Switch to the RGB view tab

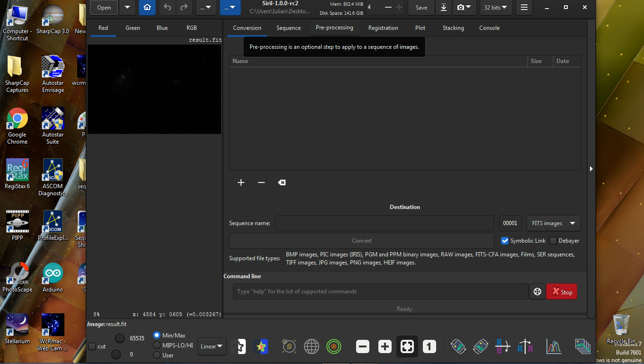click(x=191, y=28)
